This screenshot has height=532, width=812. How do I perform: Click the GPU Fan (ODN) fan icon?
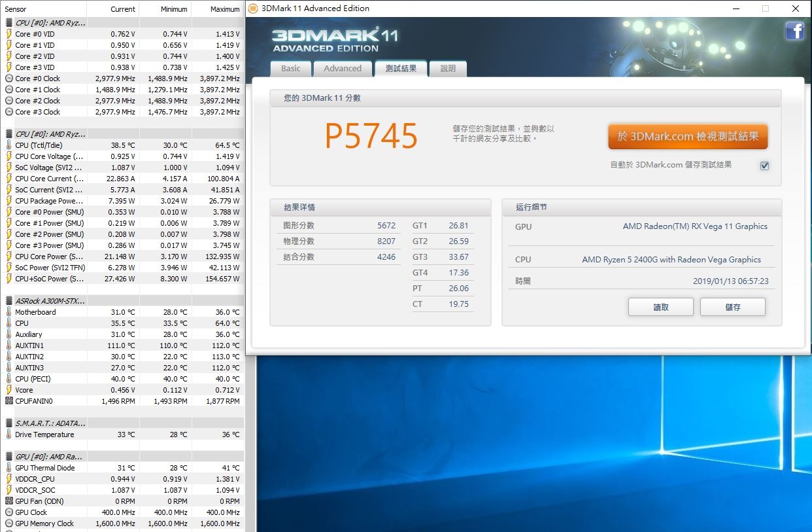click(8, 501)
